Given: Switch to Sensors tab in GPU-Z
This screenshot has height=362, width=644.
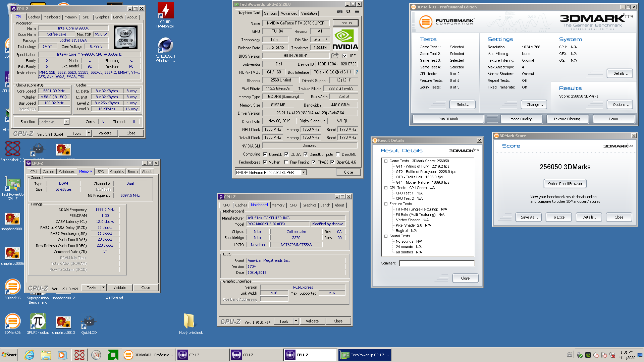Looking at the screenshot, I should [270, 13].
